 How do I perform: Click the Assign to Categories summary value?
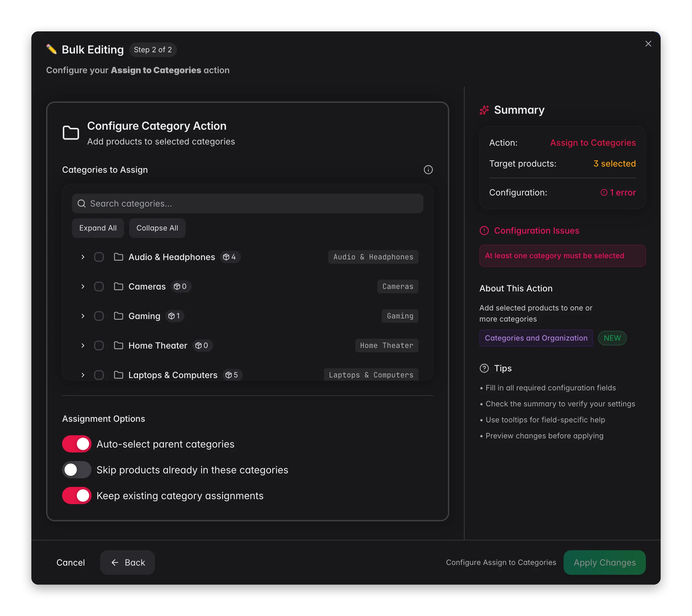click(x=593, y=143)
